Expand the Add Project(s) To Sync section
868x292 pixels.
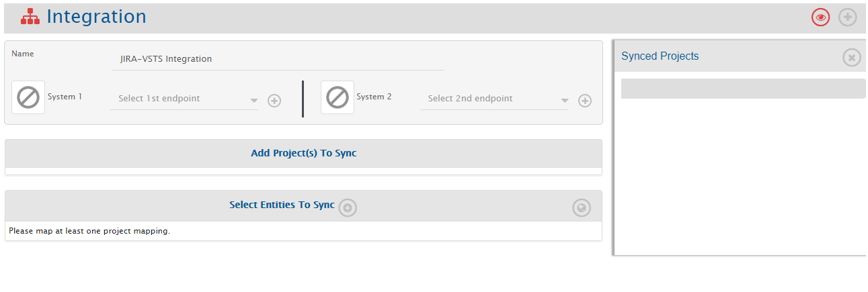pos(304,153)
